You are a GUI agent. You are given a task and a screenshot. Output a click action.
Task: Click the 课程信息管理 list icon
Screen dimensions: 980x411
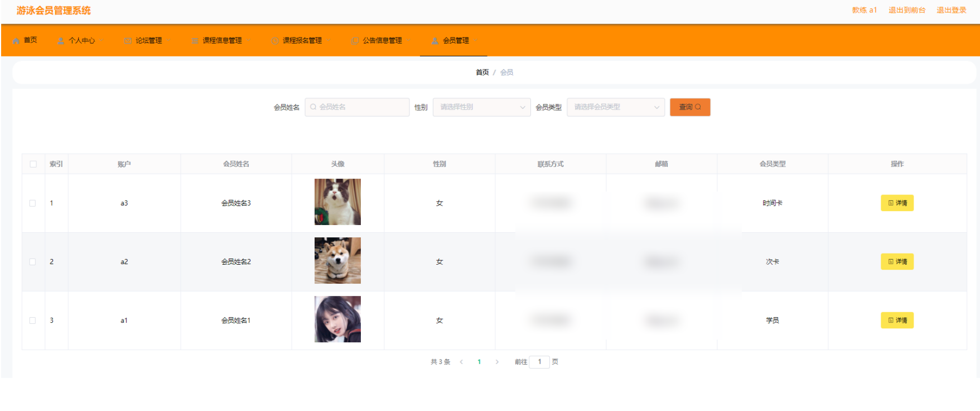click(x=195, y=41)
